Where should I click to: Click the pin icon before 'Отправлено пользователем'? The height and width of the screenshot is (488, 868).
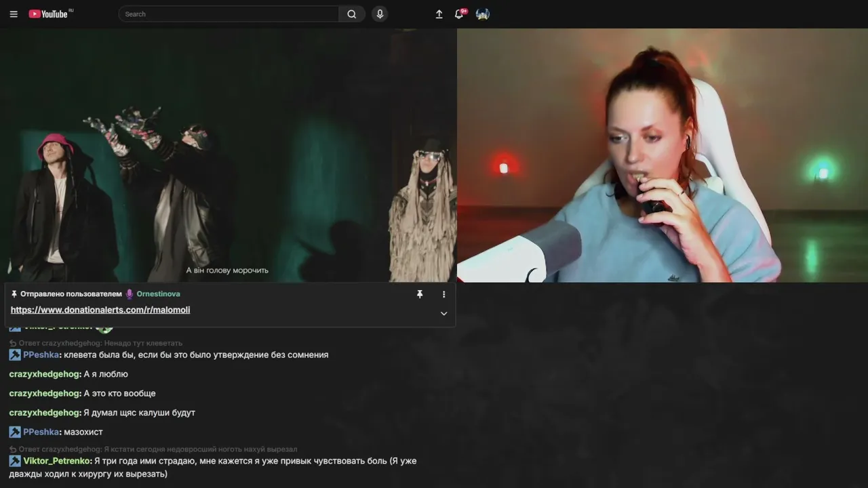pos(14,294)
